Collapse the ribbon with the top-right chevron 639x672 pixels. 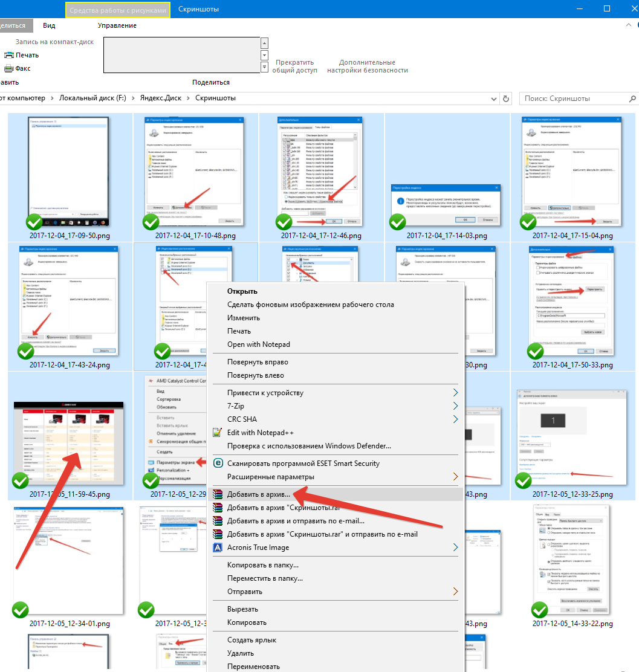629,25
